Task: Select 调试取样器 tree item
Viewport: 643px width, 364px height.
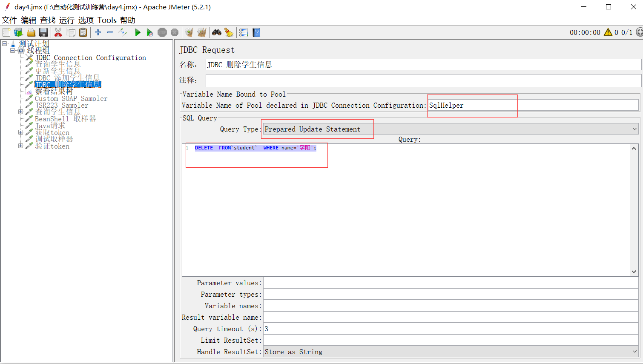Action: (54, 139)
